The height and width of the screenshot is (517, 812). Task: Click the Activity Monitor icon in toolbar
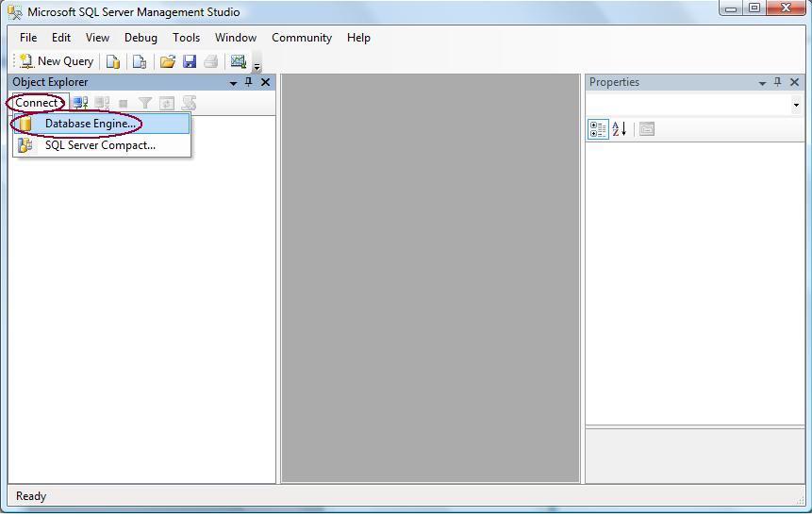coord(239,61)
